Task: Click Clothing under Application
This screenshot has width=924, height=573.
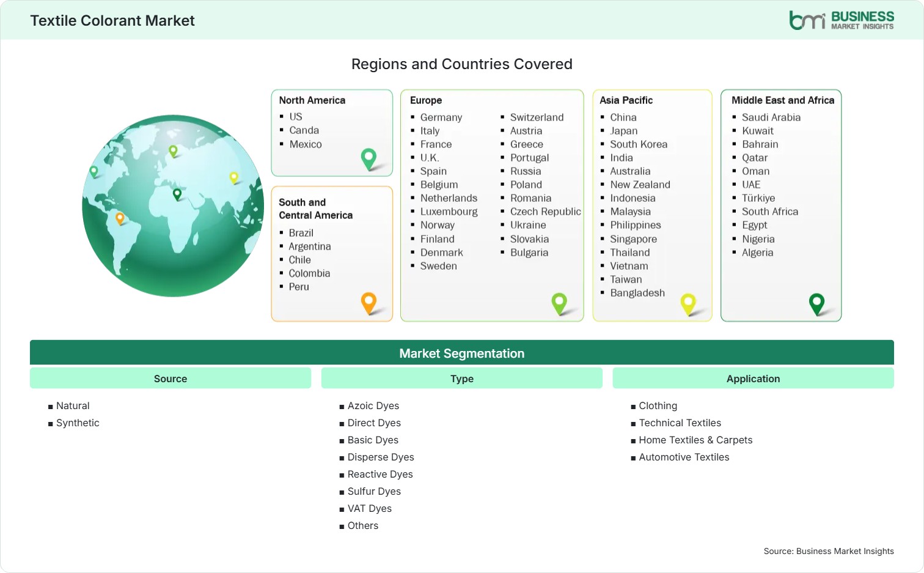Action: [658, 406]
